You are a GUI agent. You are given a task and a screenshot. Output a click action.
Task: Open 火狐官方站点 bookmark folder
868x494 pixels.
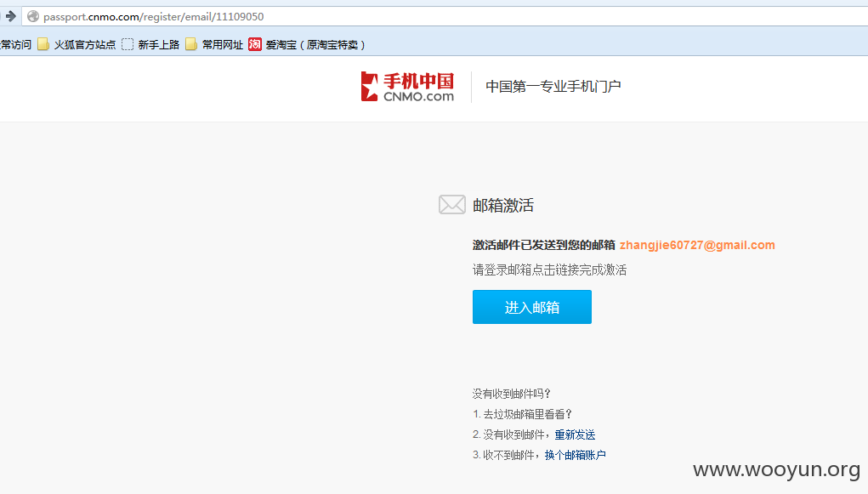click(77, 45)
